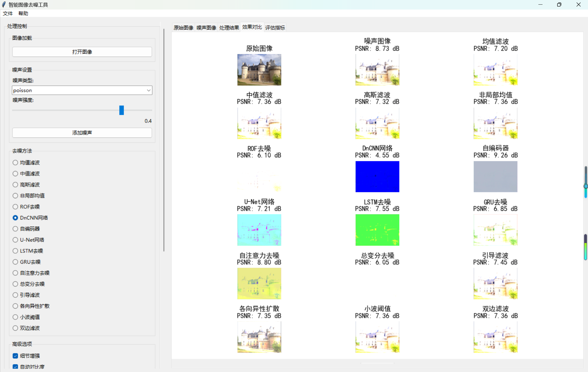The height and width of the screenshot is (372, 588).
Task: Click the 各向异性扩散 result thumbnail
Action: (259, 337)
